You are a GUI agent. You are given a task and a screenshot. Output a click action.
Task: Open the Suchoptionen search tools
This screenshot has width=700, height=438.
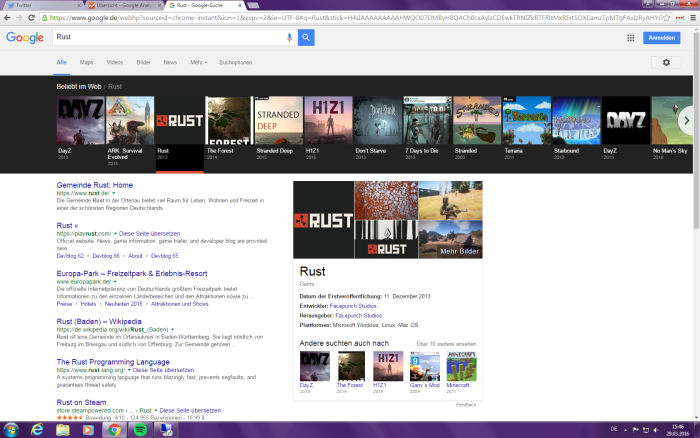235,63
